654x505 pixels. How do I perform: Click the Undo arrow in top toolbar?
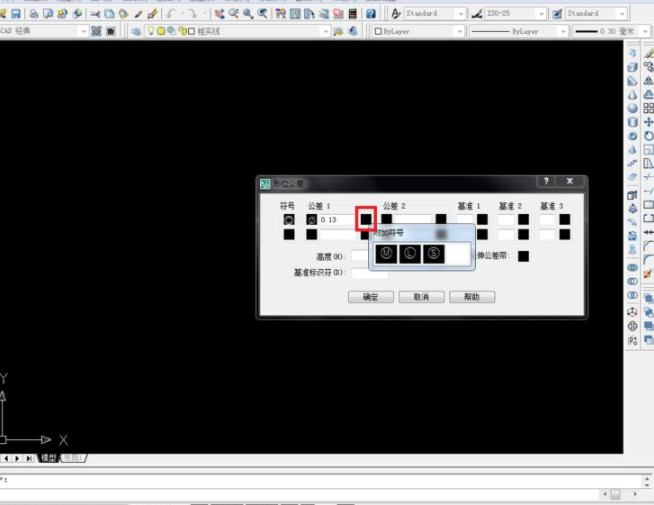pos(172,14)
